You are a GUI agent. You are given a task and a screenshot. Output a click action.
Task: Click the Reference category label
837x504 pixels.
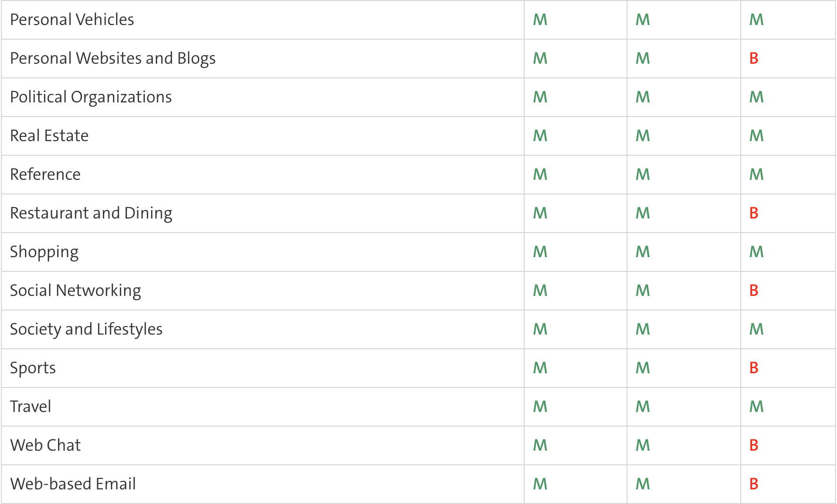(45, 175)
